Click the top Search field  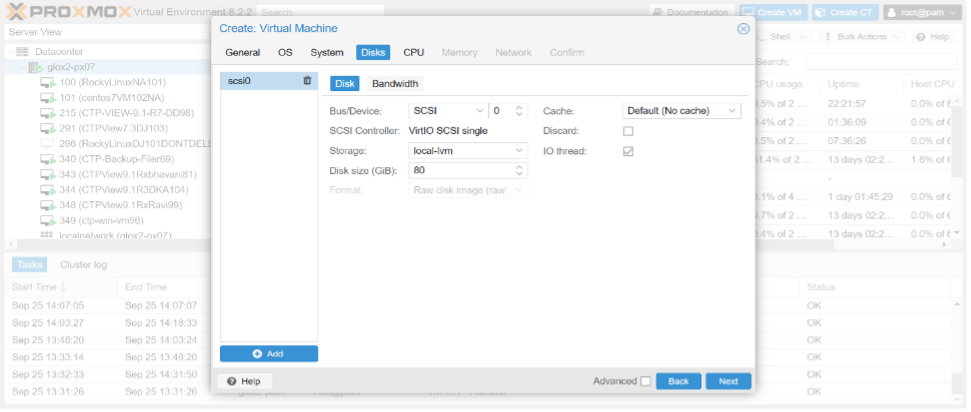(x=320, y=12)
